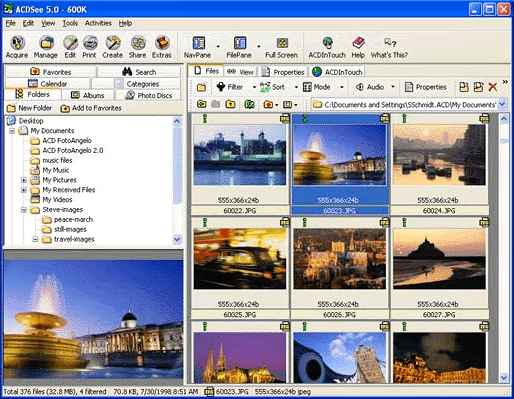This screenshot has height=399, width=514.
Task: Switch to the Albums tab
Action: [x=88, y=95]
